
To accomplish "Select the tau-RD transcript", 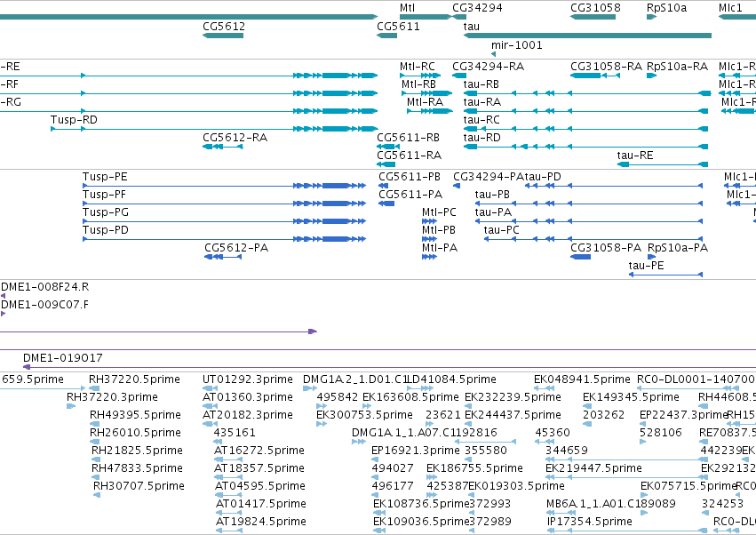I will pyautogui.click(x=585, y=147).
